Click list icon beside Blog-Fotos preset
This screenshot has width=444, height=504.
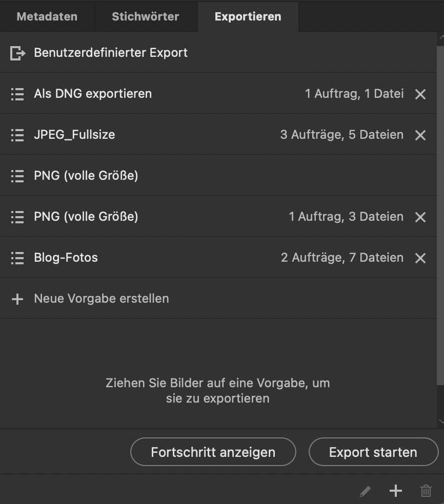(x=17, y=258)
